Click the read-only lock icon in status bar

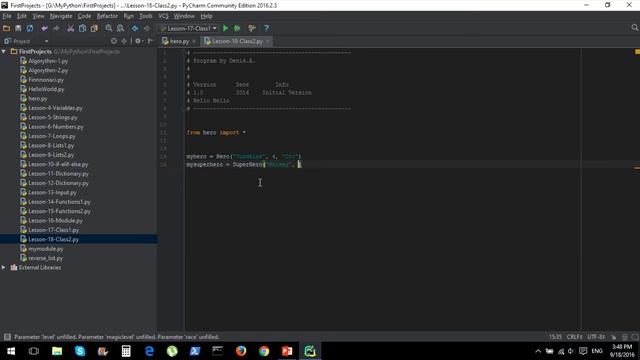tap(613, 337)
